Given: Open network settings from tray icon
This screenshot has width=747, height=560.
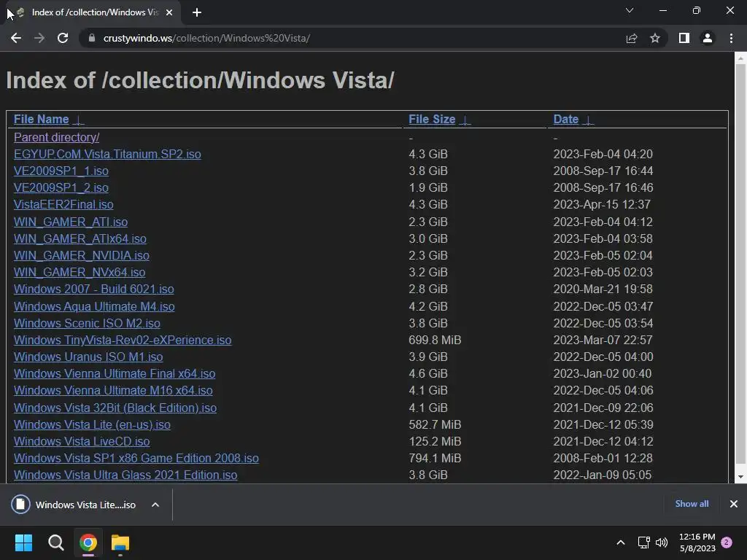Looking at the screenshot, I should pos(643,542).
